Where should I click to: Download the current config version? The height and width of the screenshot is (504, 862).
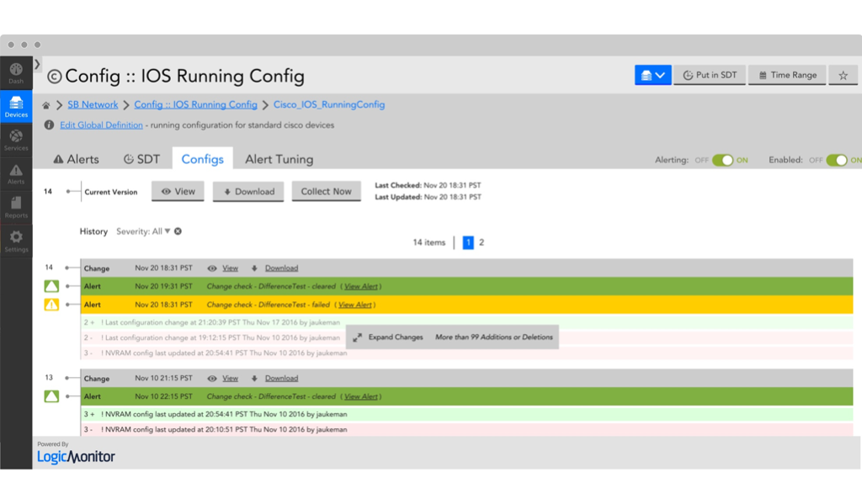(x=248, y=191)
